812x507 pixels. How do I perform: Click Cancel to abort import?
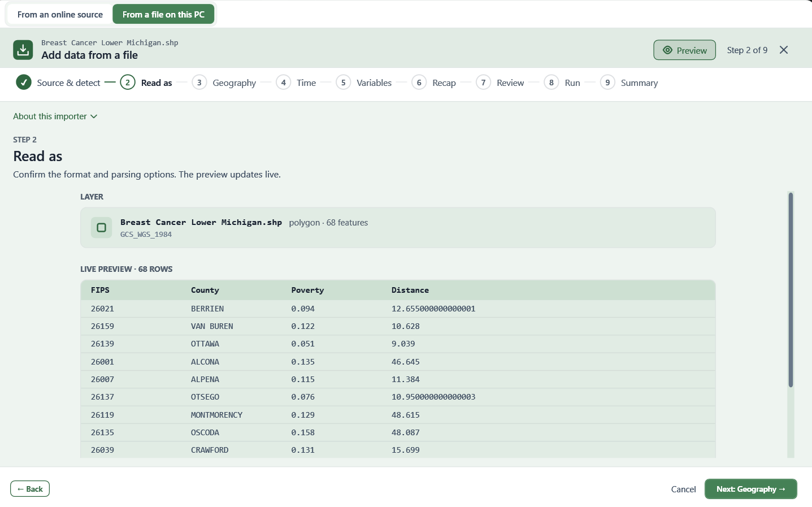(x=683, y=489)
